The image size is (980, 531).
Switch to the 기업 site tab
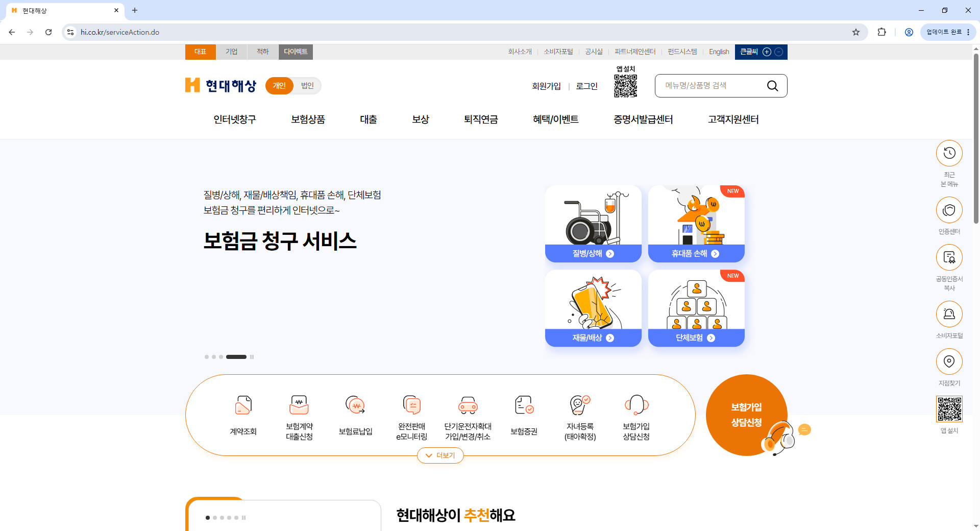click(232, 52)
